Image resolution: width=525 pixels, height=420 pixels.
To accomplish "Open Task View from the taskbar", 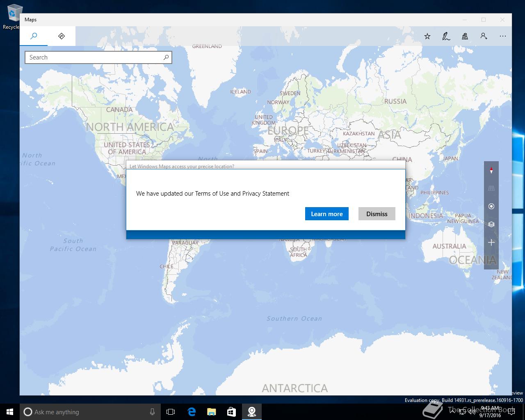I will point(171,412).
